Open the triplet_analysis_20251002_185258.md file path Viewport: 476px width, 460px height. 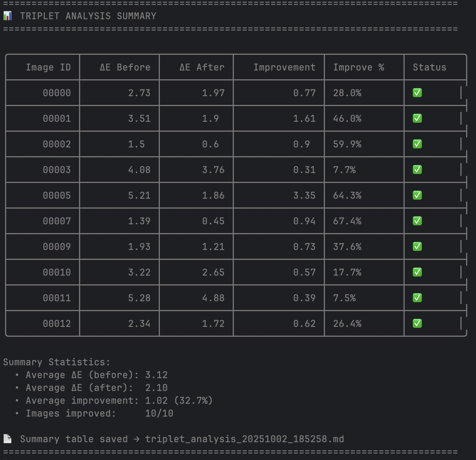[244, 439]
